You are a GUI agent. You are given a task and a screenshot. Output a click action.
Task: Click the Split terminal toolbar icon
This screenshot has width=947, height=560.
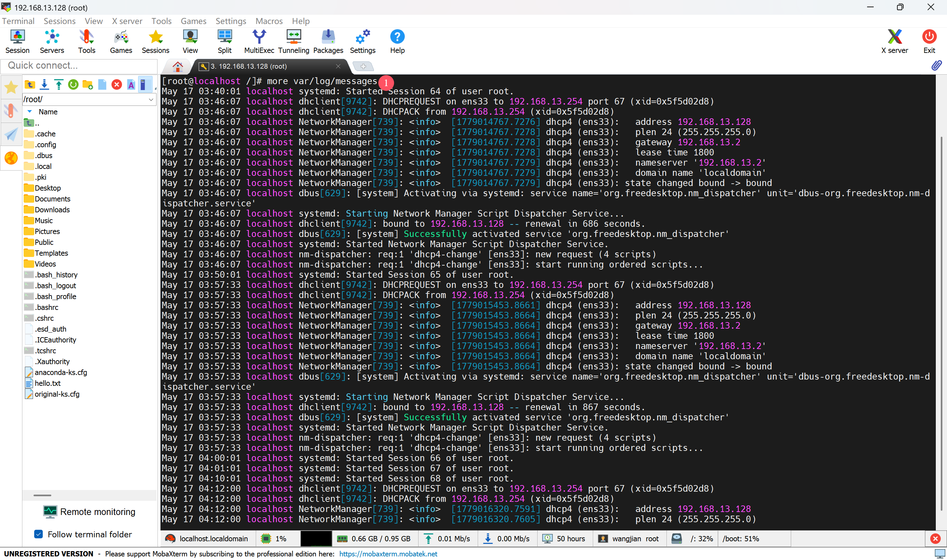coord(225,41)
